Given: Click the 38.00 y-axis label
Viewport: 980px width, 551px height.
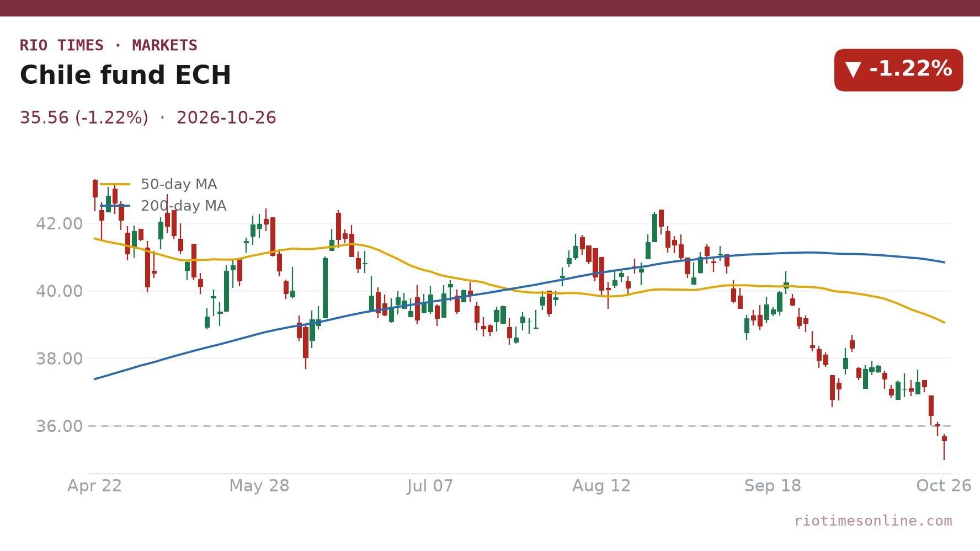Looking at the screenshot, I should coord(59,359).
